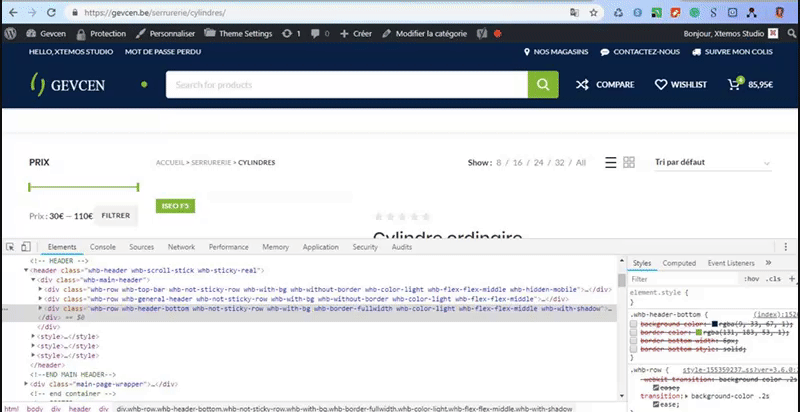Open the green cast-style extension icon
This screenshot has height=412, width=800.
click(x=657, y=13)
